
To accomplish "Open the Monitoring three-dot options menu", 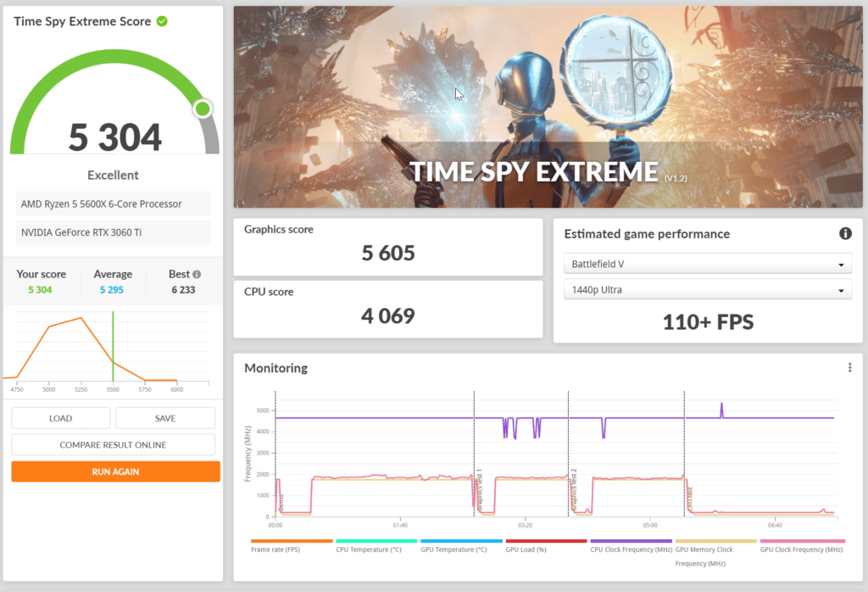I will (849, 367).
